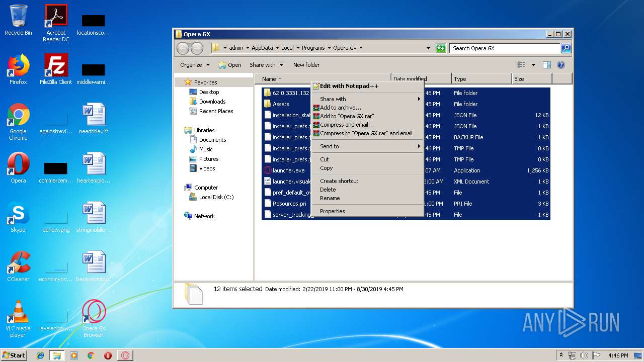Choose Rename from context menu

pyautogui.click(x=366, y=198)
